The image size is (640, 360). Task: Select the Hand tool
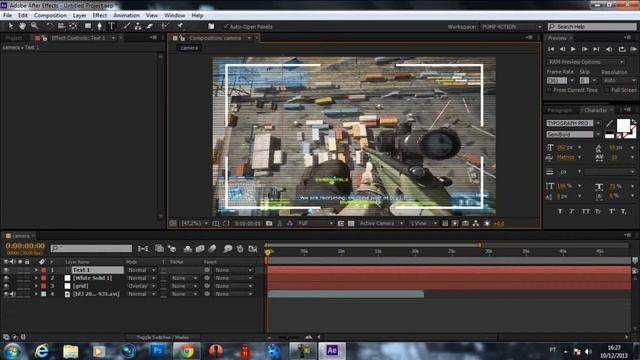pos(22,26)
